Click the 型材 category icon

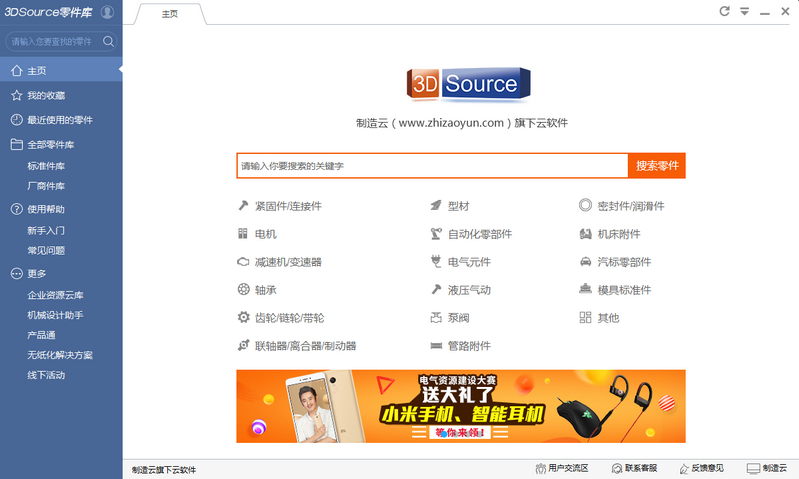(x=436, y=205)
